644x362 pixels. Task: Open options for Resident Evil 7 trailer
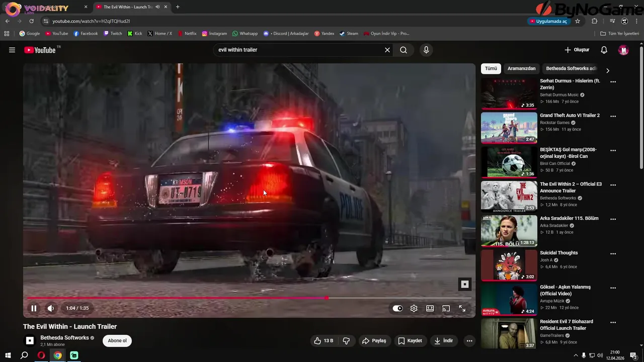pyautogui.click(x=613, y=322)
